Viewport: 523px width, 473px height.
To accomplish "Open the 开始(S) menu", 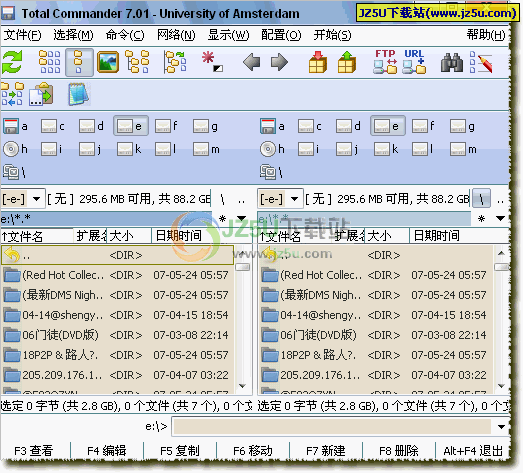I will click(x=332, y=35).
